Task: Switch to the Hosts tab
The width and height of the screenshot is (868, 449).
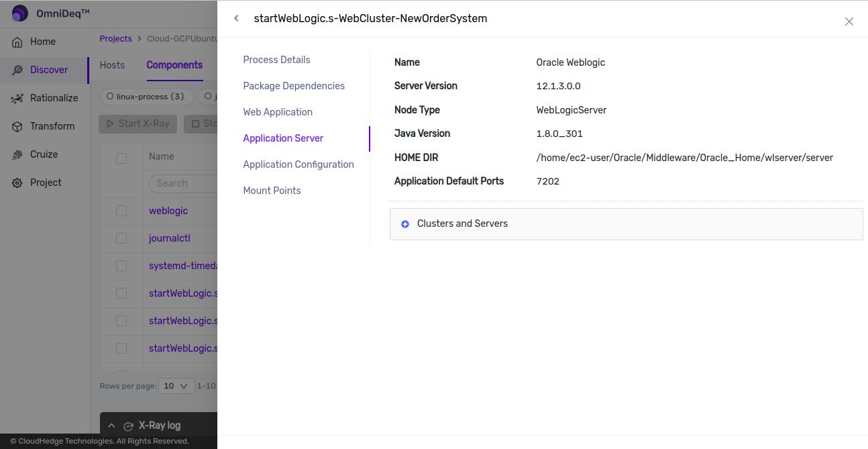Action: tap(112, 65)
